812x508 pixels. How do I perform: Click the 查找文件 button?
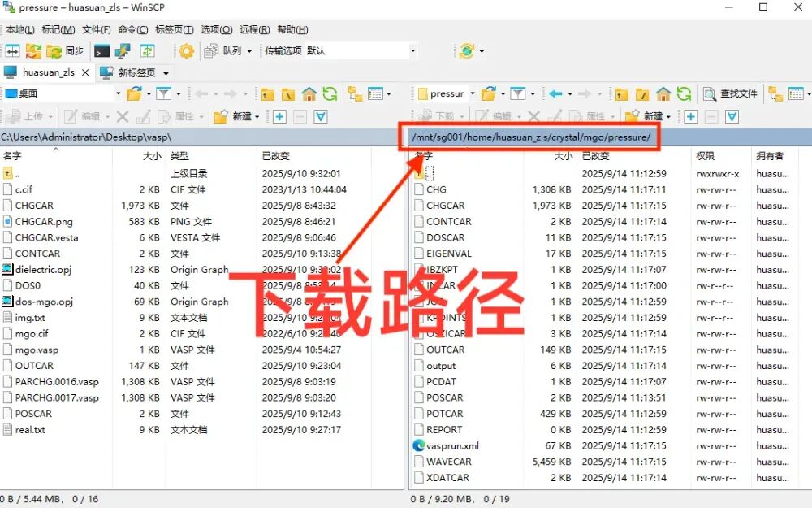(730, 93)
